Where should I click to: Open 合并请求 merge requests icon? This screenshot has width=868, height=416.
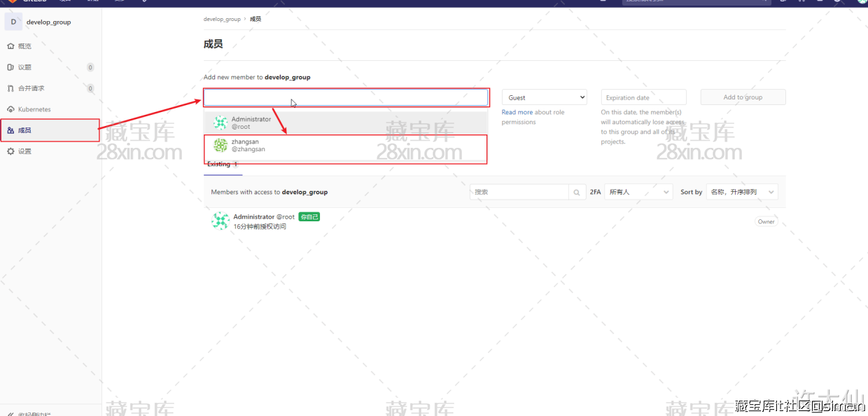click(x=10, y=88)
